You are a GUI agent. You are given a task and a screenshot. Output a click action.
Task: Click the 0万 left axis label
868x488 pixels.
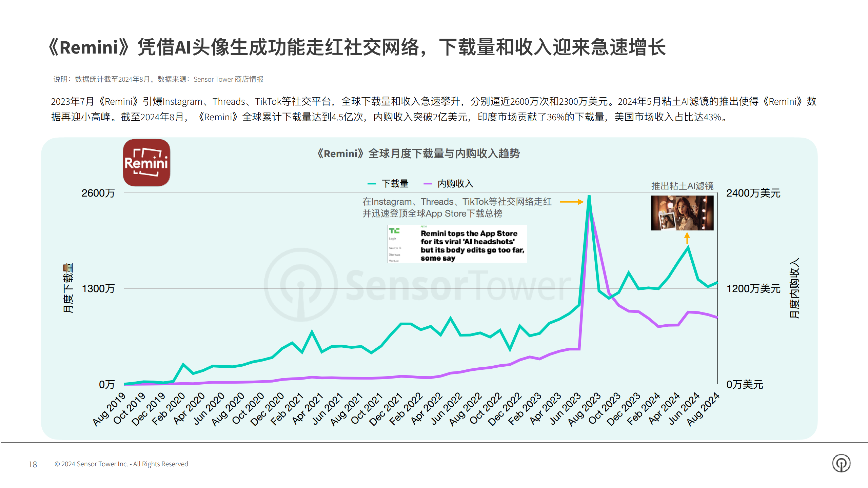106,384
